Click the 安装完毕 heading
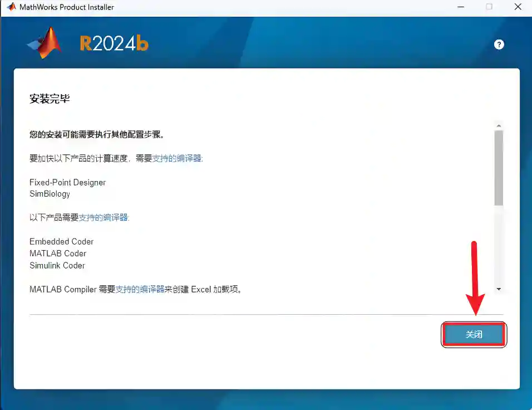This screenshot has height=410, width=532. (50, 99)
